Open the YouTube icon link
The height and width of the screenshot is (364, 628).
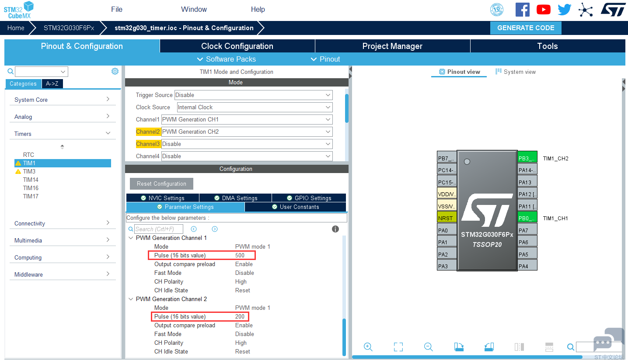pos(544,10)
